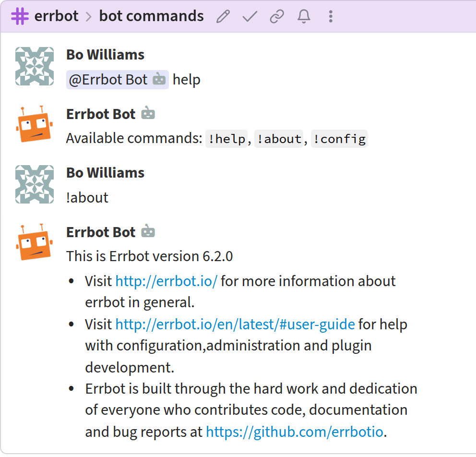Click the bot badge beside Errbot Bot's name
The height and width of the screenshot is (457, 476).
[147, 113]
